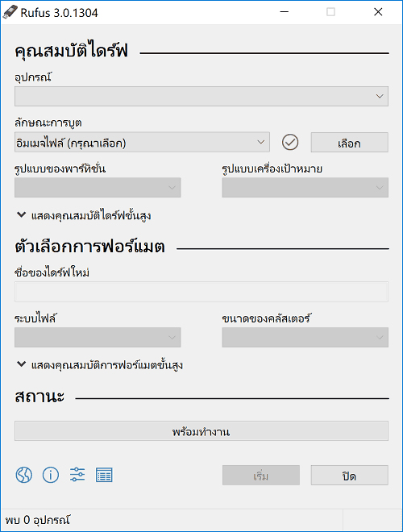The height and width of the screenshot is (532, 403).
Task: Open the language selection globe icon
Action: pyautogui.click(x=23, y=475)
